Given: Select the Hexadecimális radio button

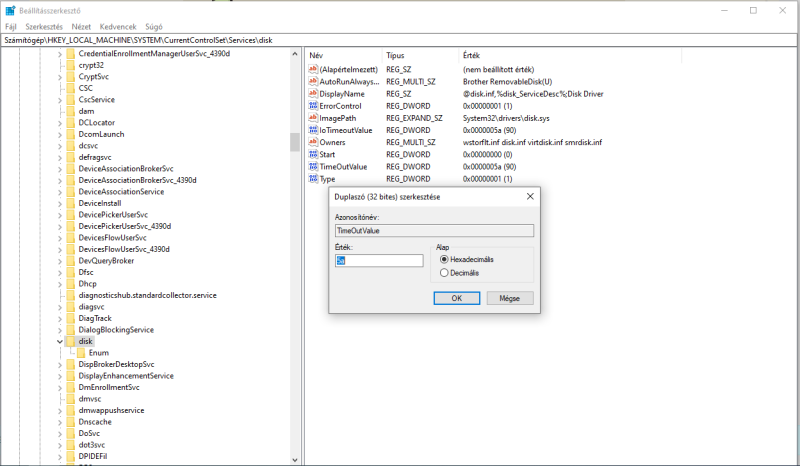Looking at the screenshot, I should pyautogui.click(x=444, y=259).
